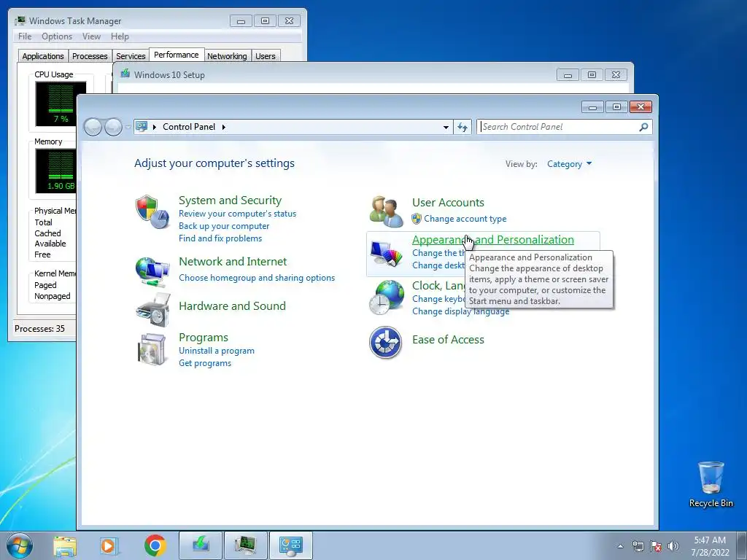This screenshot has width=747, height=560.
Task: Click the network tray icon
Action: point(638,546)
